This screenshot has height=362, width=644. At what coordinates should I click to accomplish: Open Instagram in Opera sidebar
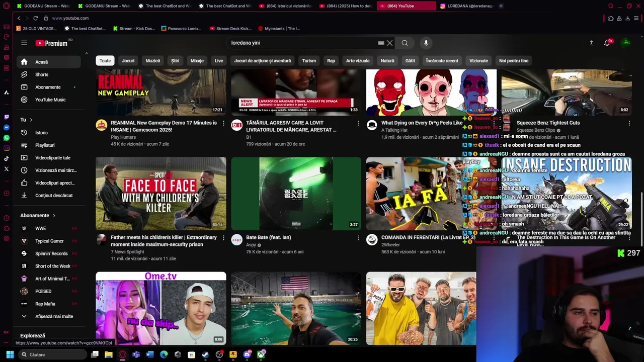click(x=7, y=148)
